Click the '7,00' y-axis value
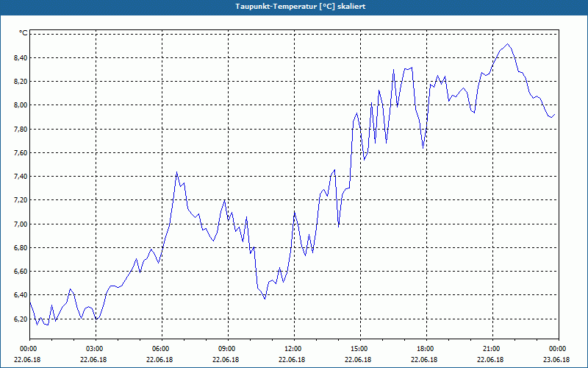The width and height of the screenshot is (588, 368). click(21, 224)
